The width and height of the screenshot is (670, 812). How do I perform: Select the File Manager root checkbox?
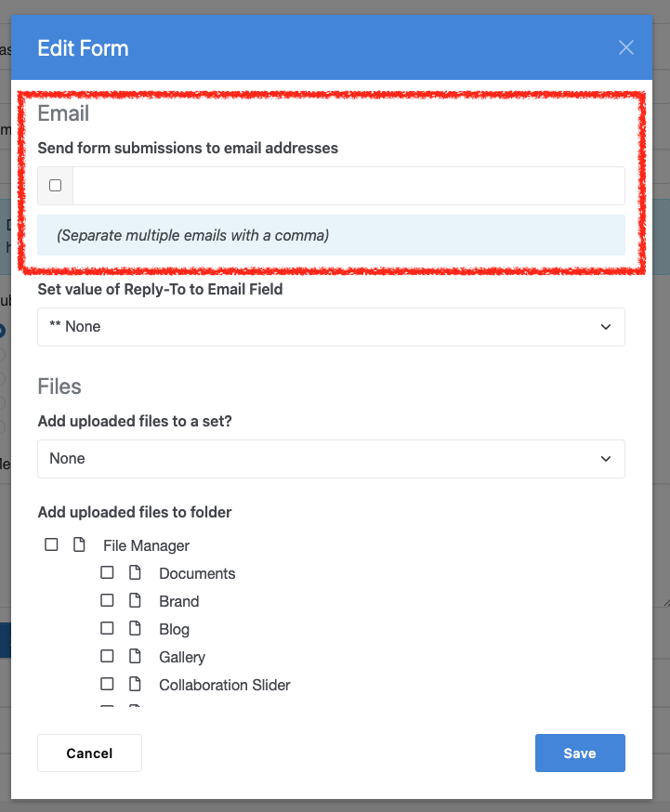click(x=51, y=545)
